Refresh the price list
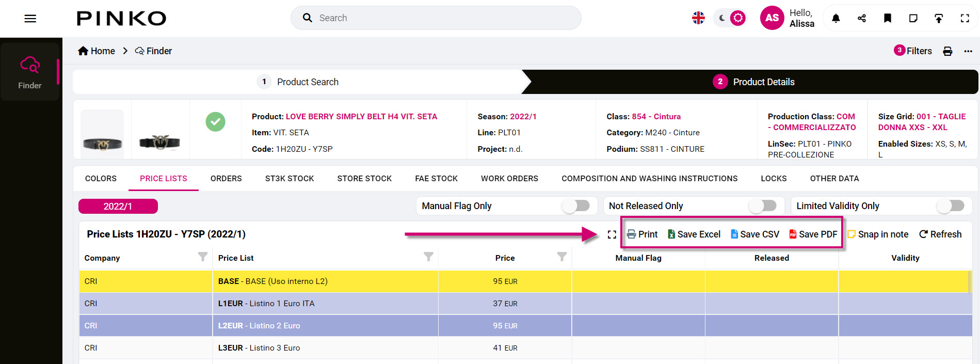This screenshot has width=980, height=364. (x=940, y=234)
